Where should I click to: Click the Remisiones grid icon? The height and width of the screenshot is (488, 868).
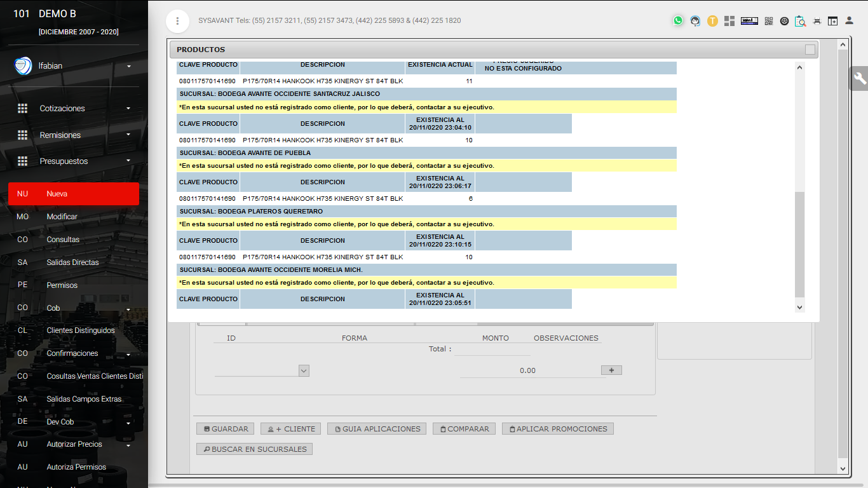coord(22,135)
